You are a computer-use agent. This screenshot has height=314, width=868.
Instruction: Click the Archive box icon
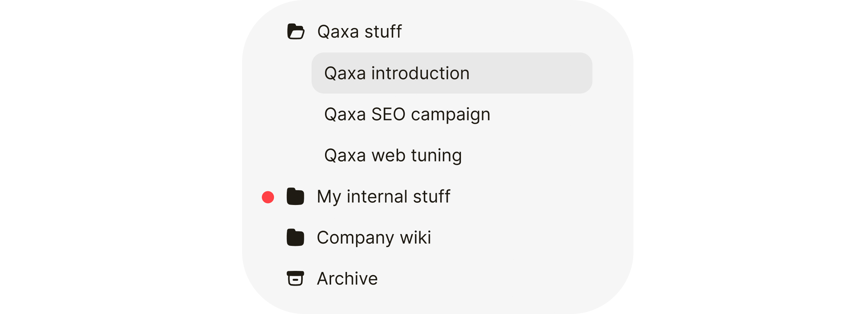[295, 278]
